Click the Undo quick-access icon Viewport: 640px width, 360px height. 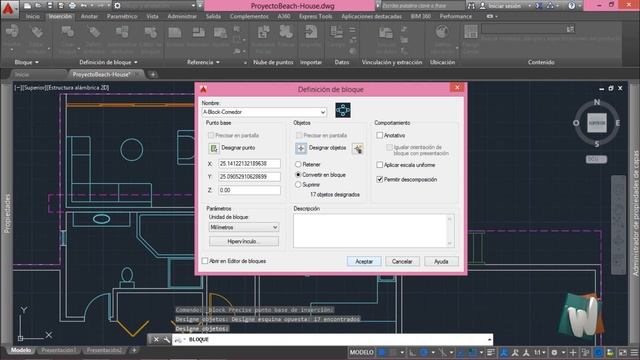tap(84, 6)
